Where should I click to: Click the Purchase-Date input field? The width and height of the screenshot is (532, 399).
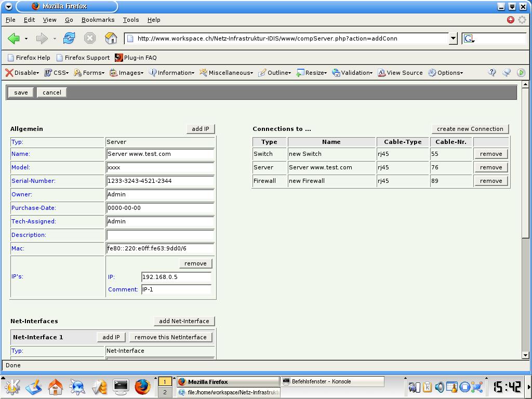click(x=160, y=208)
